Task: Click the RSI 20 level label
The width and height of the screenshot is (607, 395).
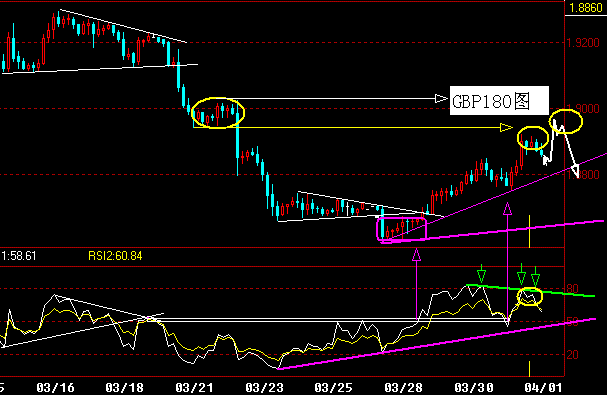Action: click(x=573, y=354)
